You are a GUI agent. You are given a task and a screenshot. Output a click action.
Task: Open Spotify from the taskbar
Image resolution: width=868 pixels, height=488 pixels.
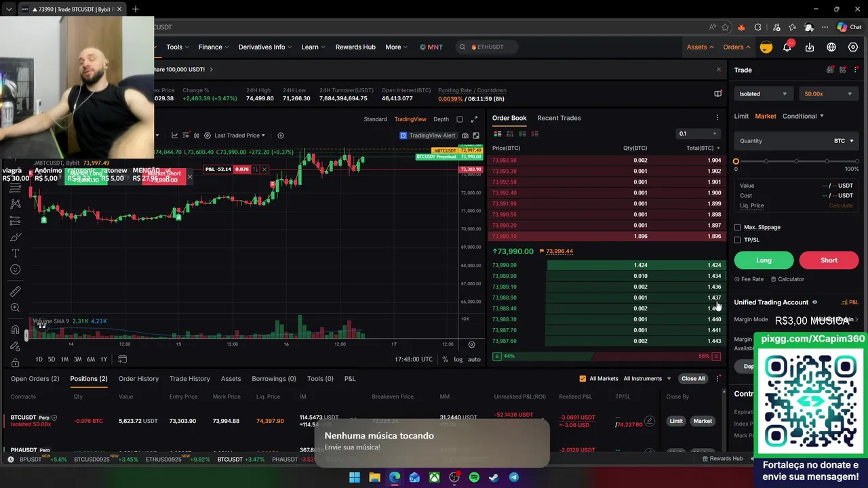474,477
